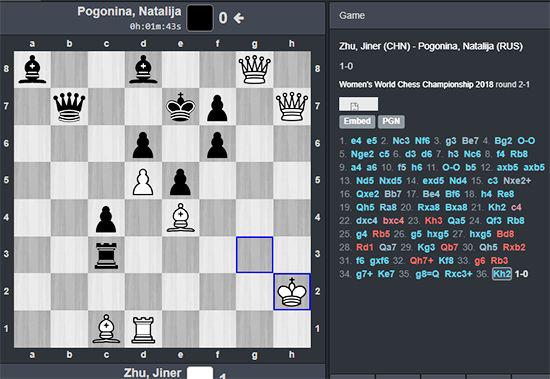Image resolution: width=550 pixels, height=379 pixels.
Task: Select the white pawn on d5
Action: pyautogui.click(x=143, y=182)
